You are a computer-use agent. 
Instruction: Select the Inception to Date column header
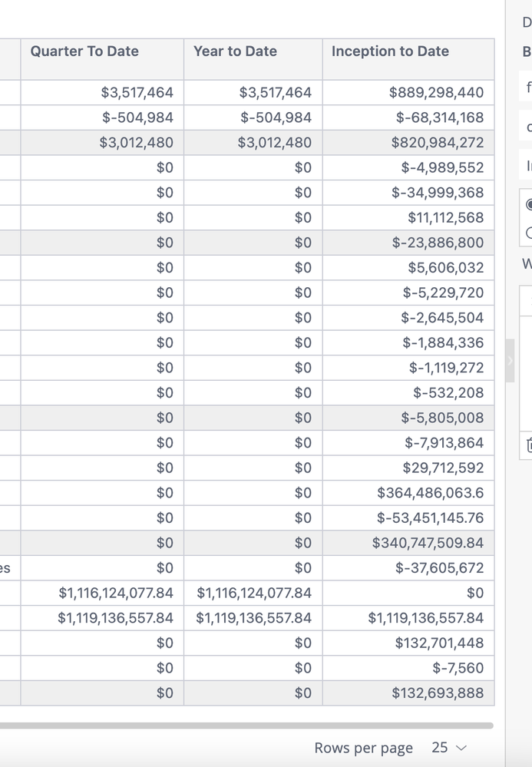390,51
